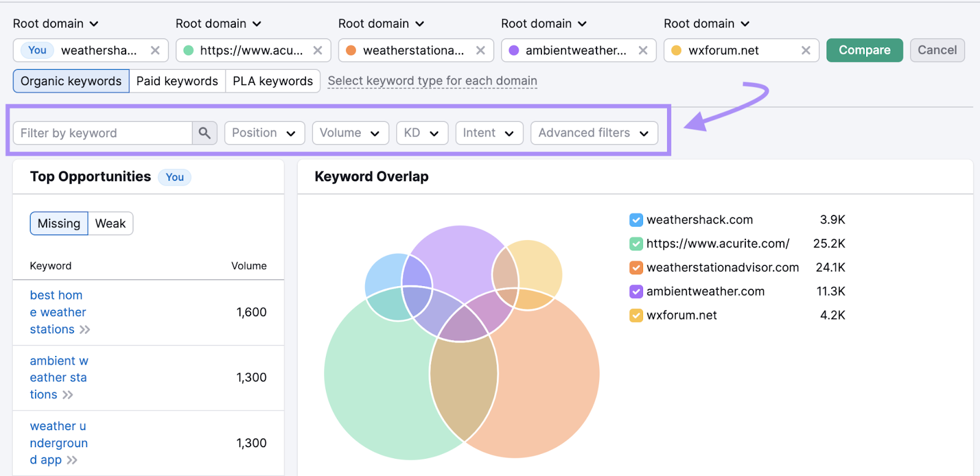Toggle weatherstationadvisor.com checkbox in legend
This screenshot has width=980, height=476.
tap(636, 268)
